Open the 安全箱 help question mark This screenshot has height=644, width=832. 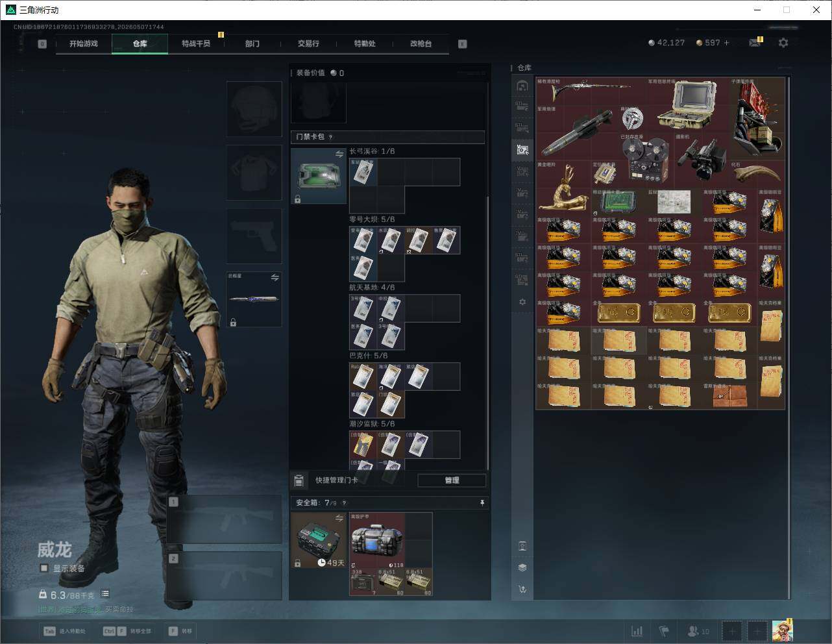click(x=344, y=503)
